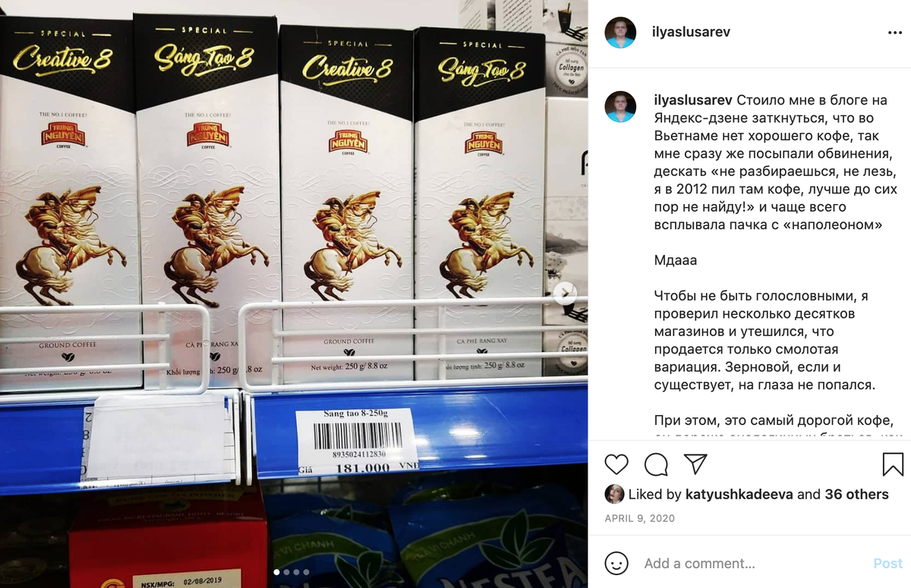Share the post via paper plane icon
The height and width of the screenshot is (588, 911).
click(x=695, y=464)
